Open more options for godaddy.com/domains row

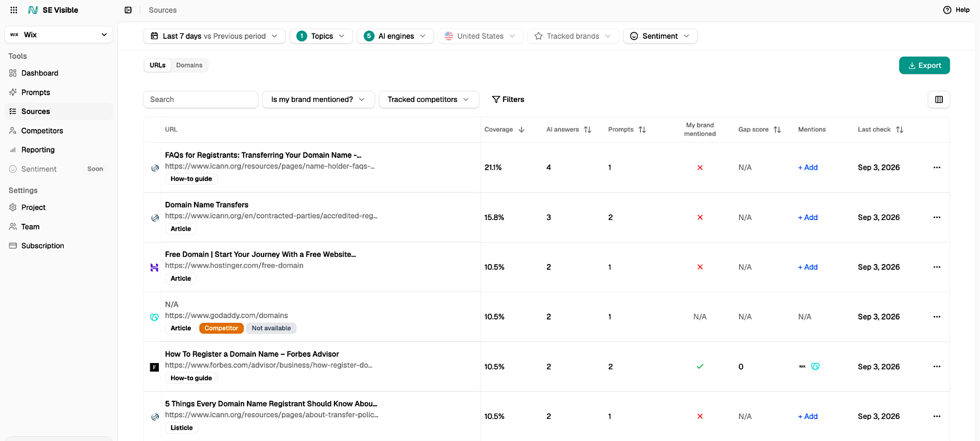(x=937, y=317)
